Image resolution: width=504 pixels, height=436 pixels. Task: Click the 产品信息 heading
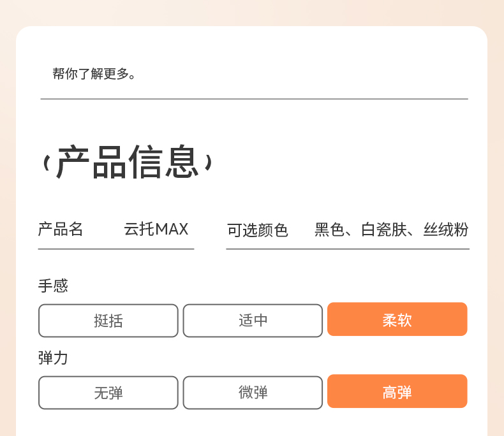[128, 163]
